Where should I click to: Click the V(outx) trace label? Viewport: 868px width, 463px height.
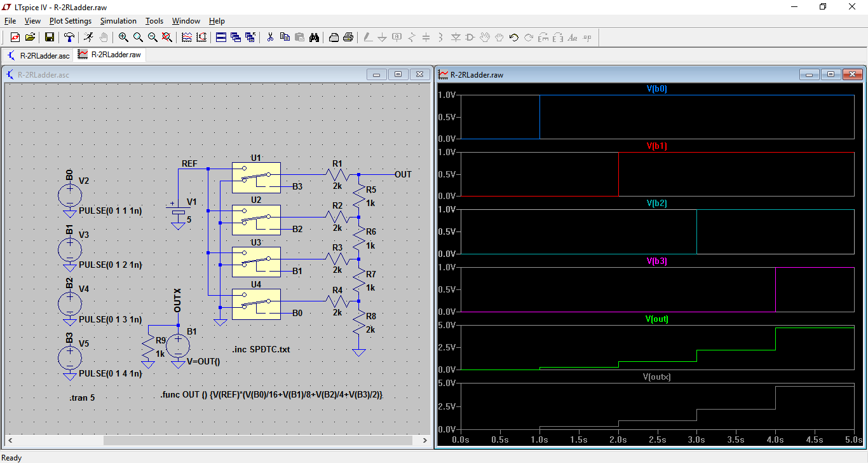(657, 377)
